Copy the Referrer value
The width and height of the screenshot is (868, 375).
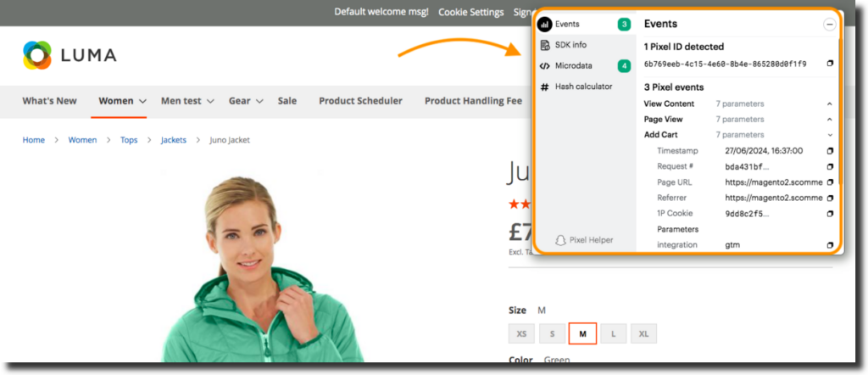pyautogui.click(x=830, y=198)
